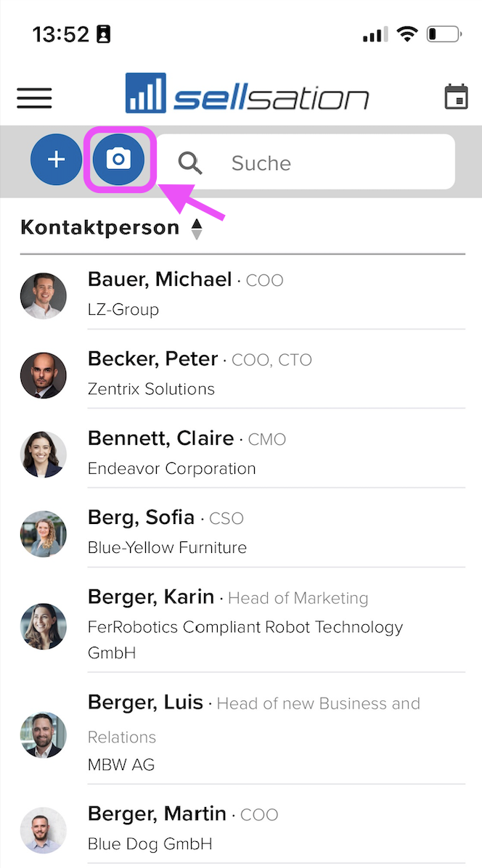482x868 pixels.
Task: Tap the sellsation logo
Action: click(248, 93)
